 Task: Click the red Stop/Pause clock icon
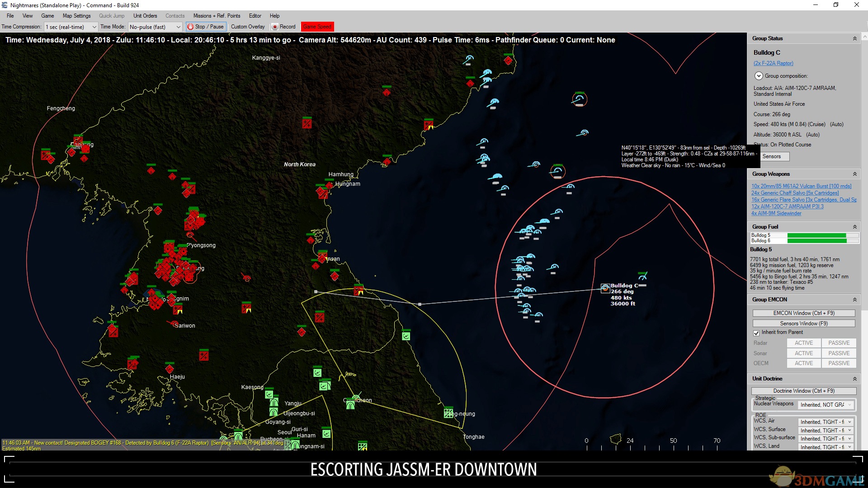point(190,27)
